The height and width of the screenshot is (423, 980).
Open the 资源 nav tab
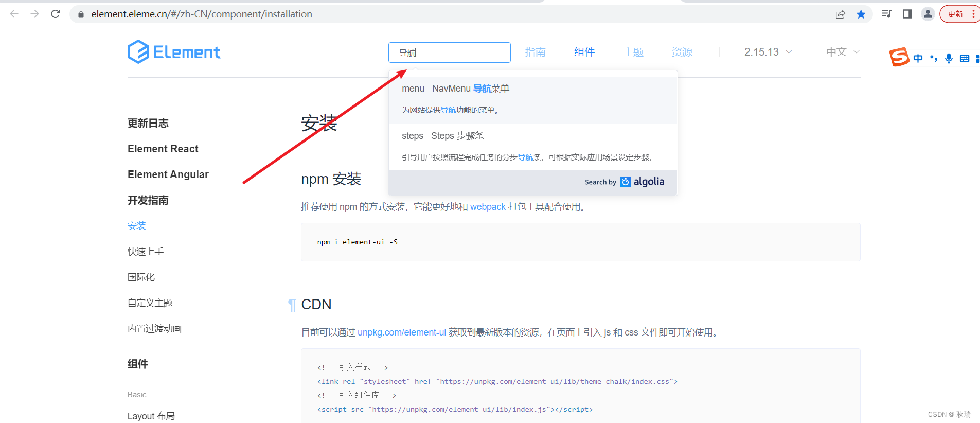click(x=682, y=52)
